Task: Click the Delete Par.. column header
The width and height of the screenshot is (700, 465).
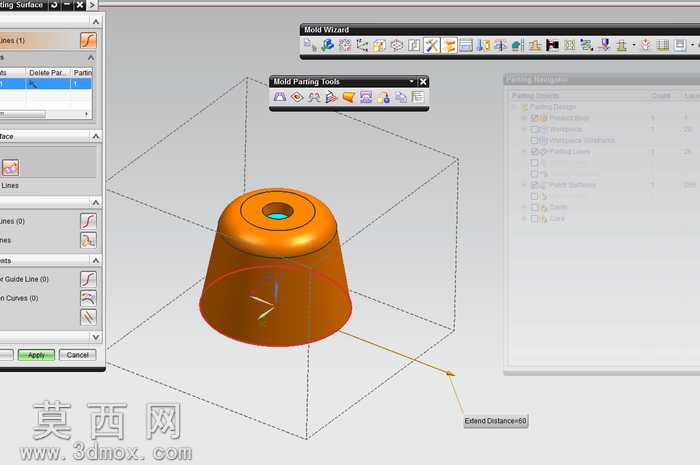Action: tap(48, 72)
